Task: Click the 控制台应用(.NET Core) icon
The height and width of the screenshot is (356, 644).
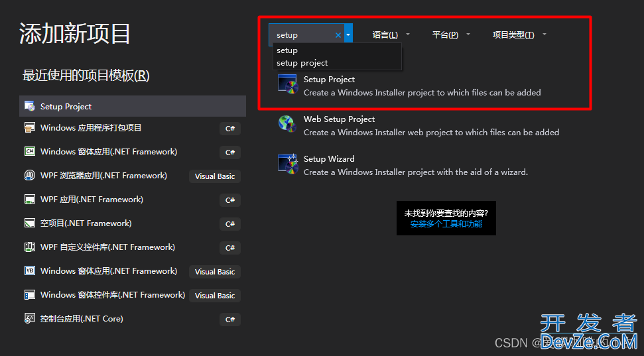Action: pyautogui.click(x=30, y=319)
